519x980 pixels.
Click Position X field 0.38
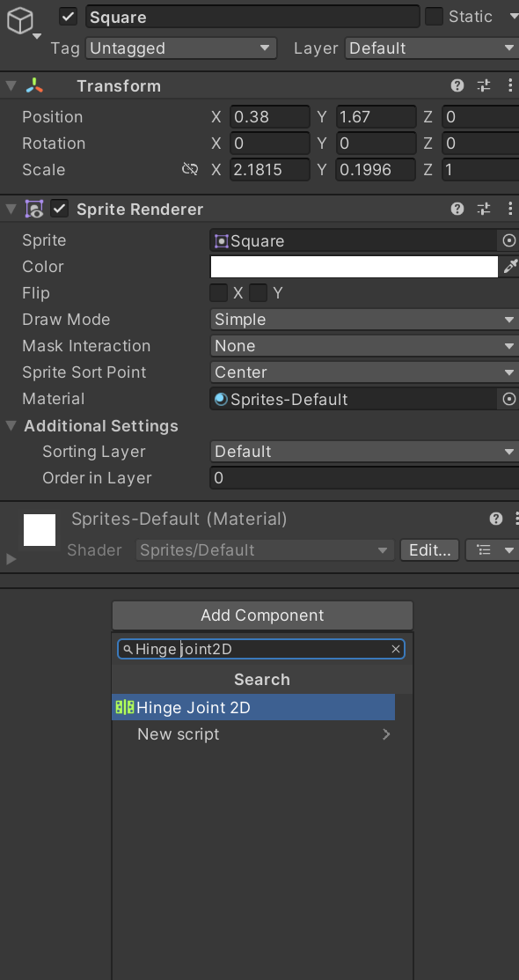point(270,117)
